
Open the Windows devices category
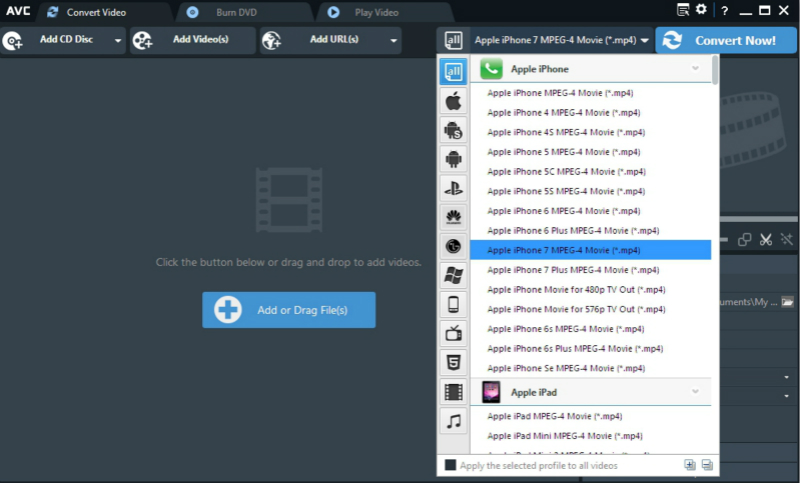pyautogui.click(x=453, y=275)
